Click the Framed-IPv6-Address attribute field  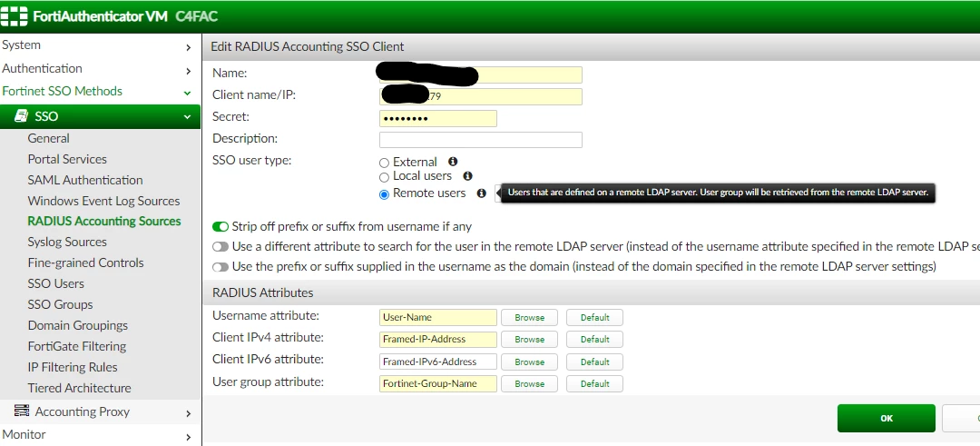(438, 362)
